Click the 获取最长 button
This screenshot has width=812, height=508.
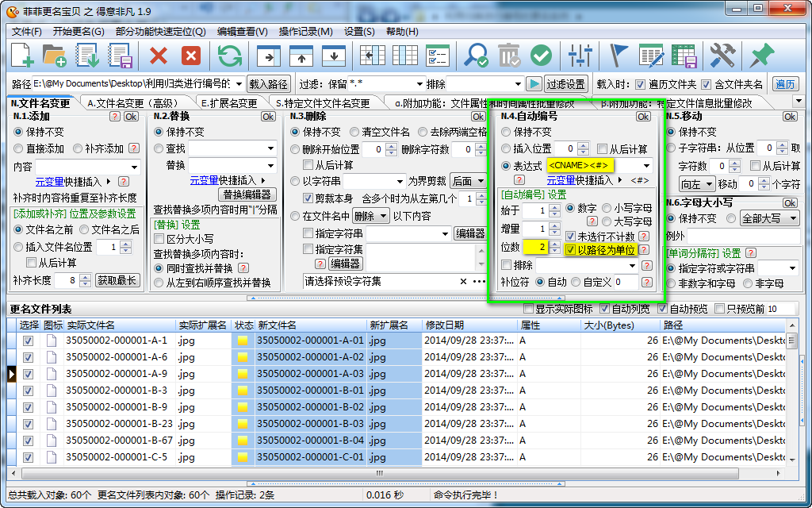click(117, 280)
